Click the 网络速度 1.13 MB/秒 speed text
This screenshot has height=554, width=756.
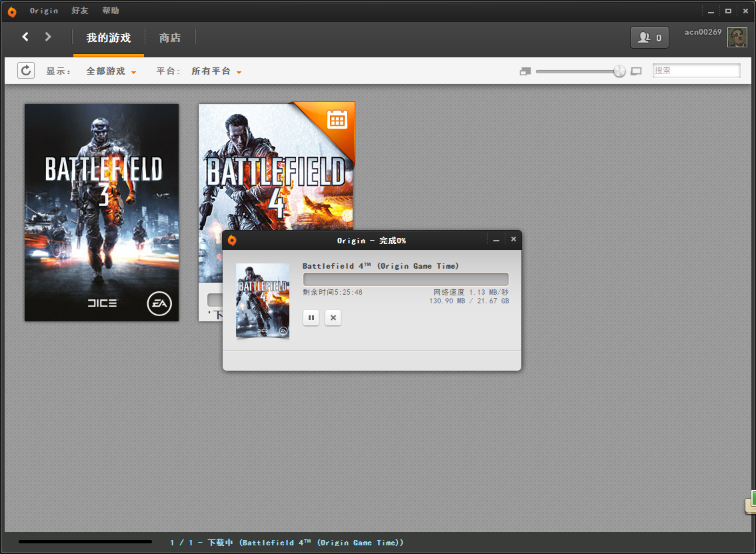[471, 292]
